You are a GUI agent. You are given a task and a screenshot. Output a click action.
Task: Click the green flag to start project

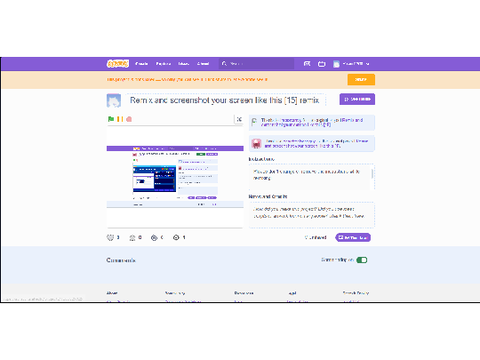tap(111, 119)
